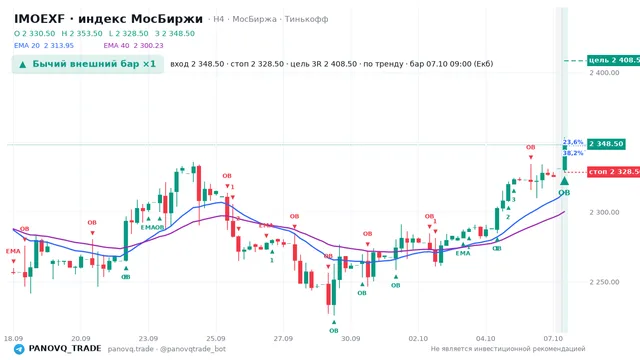640x360 pixels.
Task: Click the 18.09 date on time axis
Action: (x=13, y=339)
